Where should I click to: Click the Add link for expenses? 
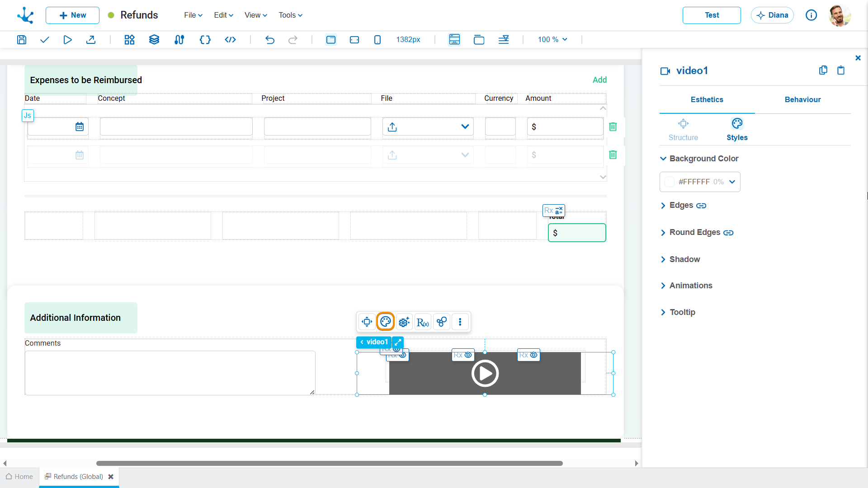click(599, 80)
